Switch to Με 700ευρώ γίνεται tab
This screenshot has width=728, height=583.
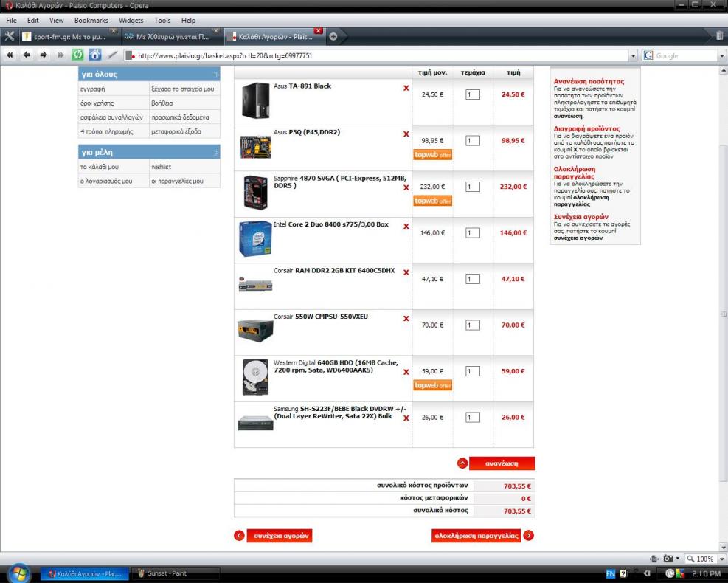click(x=172, y=36)
